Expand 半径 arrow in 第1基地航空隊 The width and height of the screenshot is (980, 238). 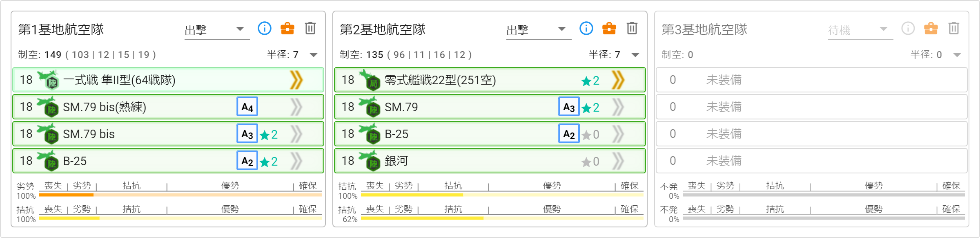pos(314,55)
